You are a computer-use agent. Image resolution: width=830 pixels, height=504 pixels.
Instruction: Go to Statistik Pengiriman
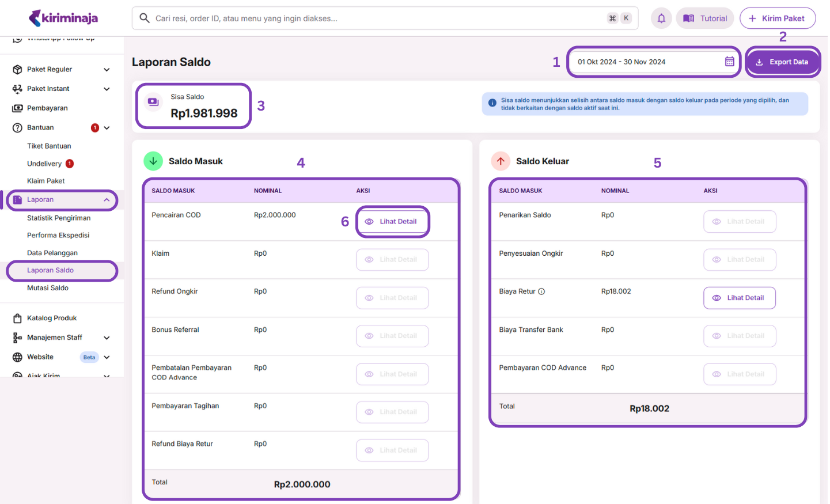coord(59,218)
